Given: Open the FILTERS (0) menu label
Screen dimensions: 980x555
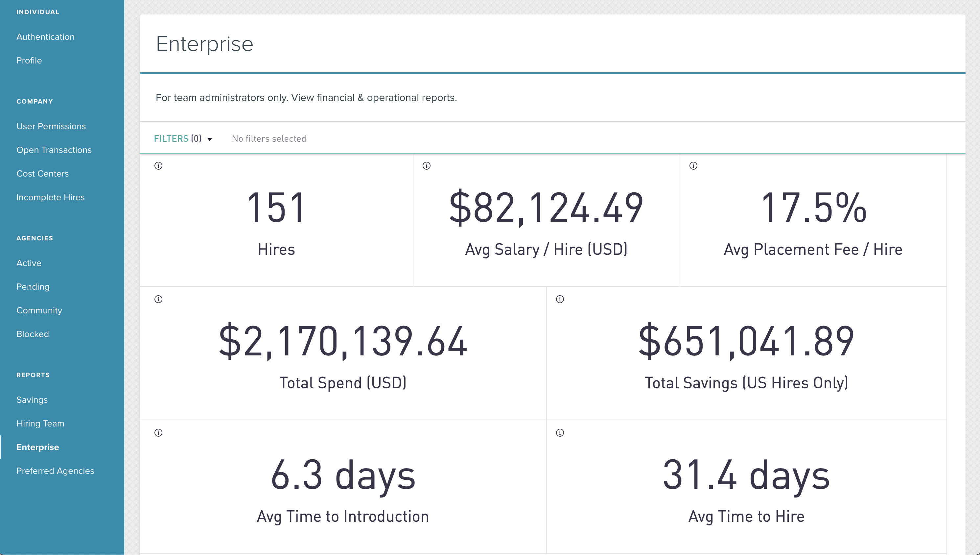Looking at the screenshot, I should [177, 138].
